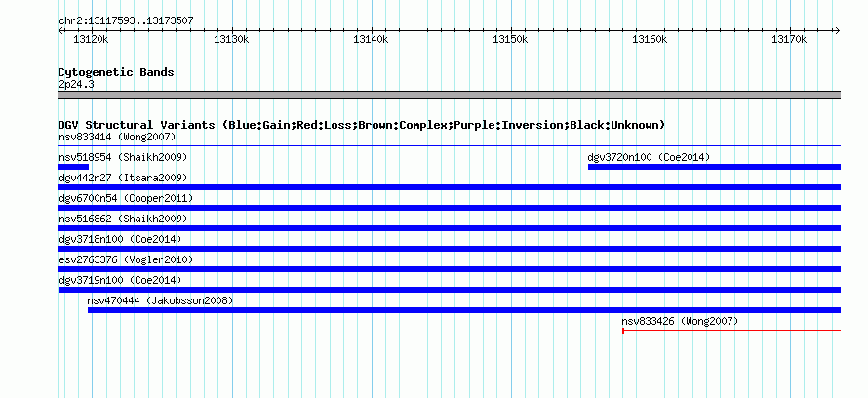Click the blue esv2763376 variant bar

[449, 269]
